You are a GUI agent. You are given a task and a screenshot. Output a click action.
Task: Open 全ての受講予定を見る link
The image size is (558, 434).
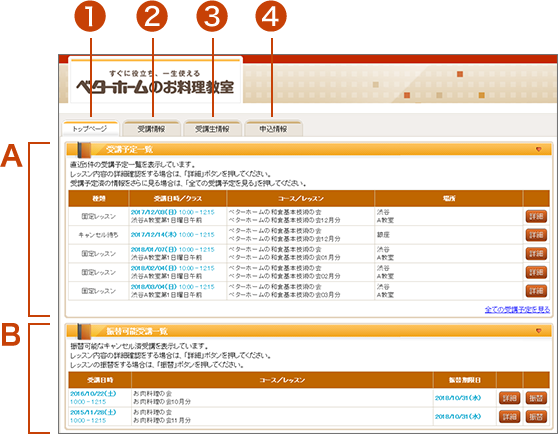point(517,310)
